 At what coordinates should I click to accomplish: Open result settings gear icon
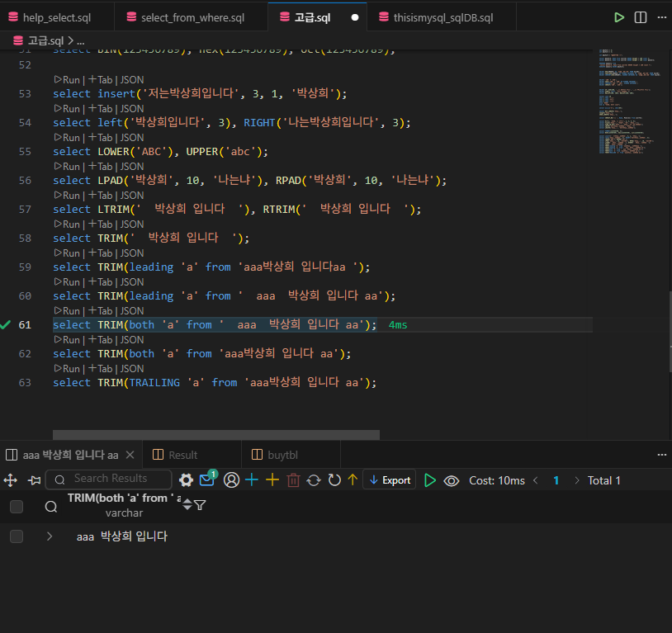point(186,480)
